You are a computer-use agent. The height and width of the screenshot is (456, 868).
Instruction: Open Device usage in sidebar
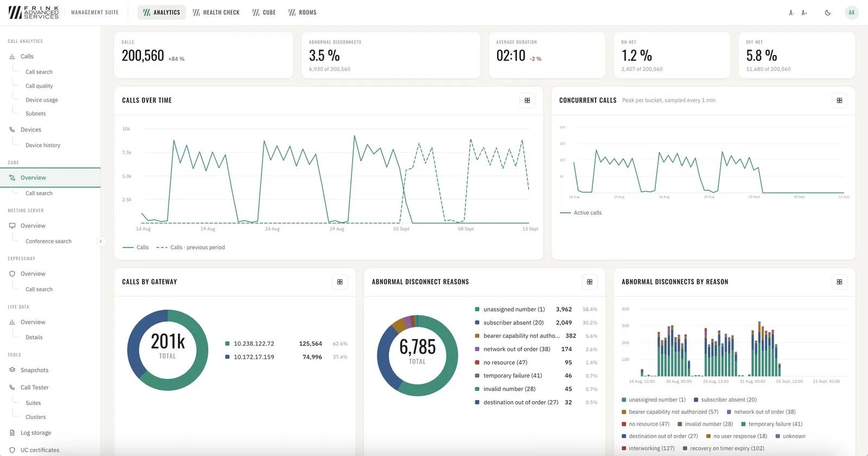pos(42,100)
